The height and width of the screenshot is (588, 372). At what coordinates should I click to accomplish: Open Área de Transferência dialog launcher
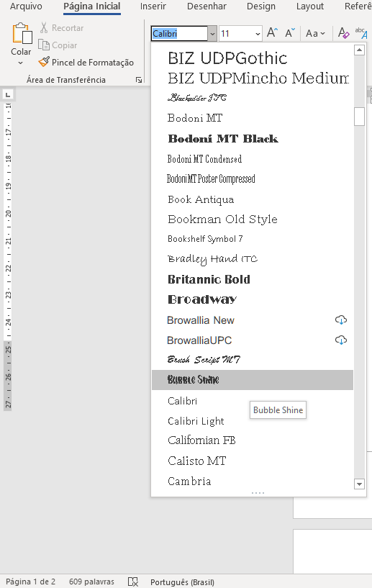click(139, 80)
